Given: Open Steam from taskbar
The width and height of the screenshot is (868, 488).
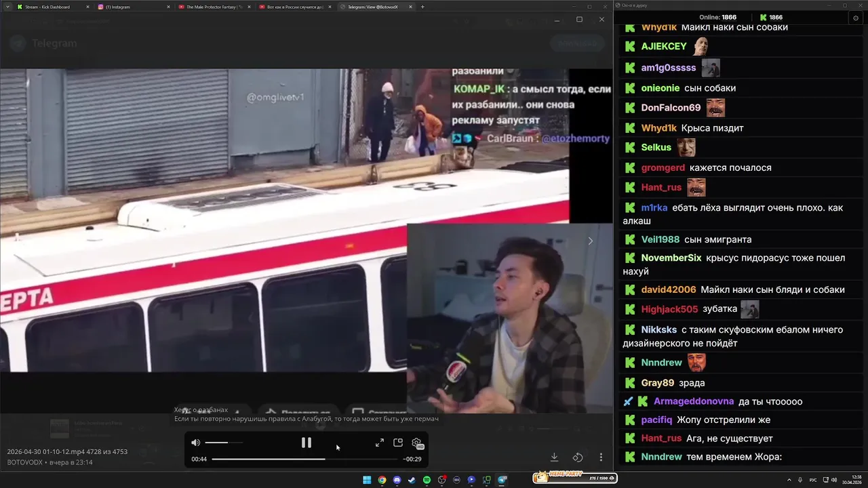Looking at the screenshot, I should pyautogui.click(x=412, y=480).
